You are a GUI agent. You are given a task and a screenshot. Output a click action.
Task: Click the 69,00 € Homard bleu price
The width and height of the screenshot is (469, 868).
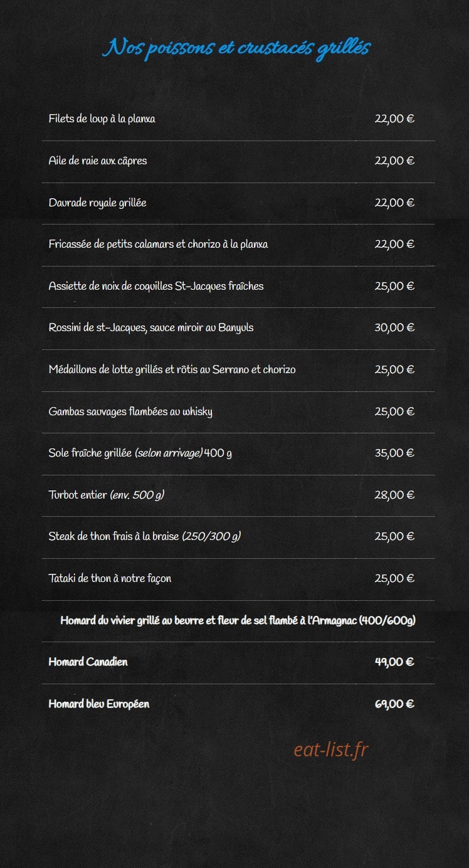click(394, 704)
